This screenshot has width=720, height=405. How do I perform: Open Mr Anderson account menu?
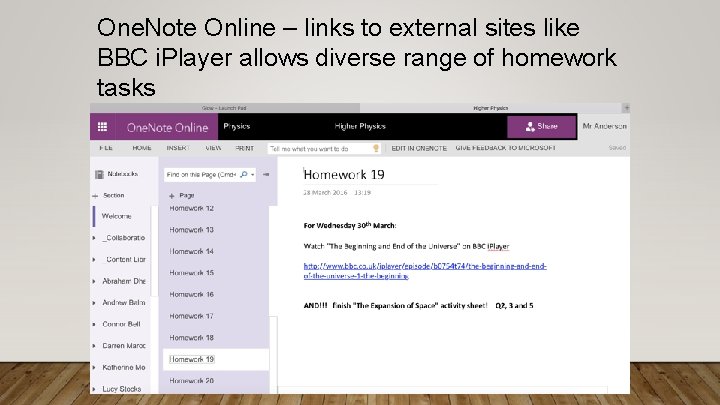(x=604, y=126)
